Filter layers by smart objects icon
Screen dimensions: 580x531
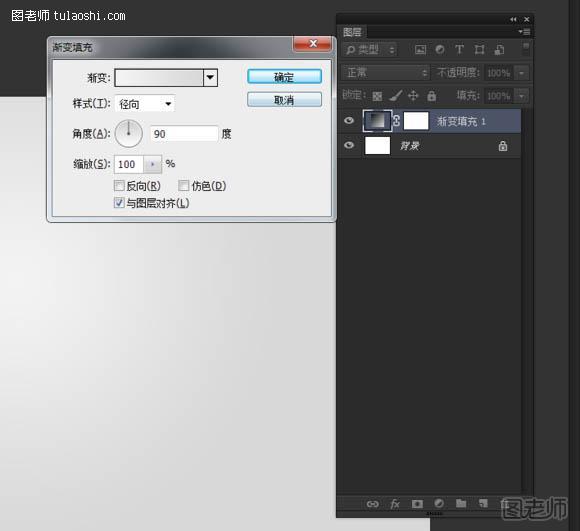tap(499, 50)
